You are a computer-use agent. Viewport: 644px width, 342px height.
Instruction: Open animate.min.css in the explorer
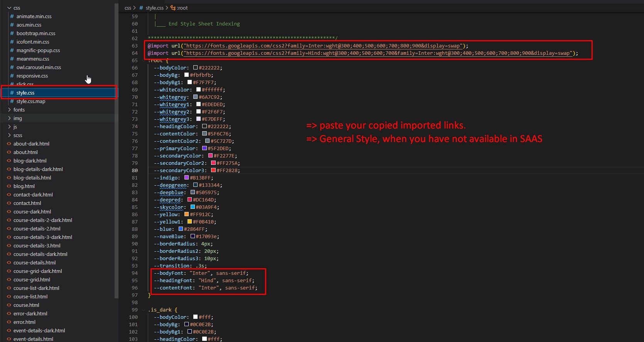coord(34,16)
